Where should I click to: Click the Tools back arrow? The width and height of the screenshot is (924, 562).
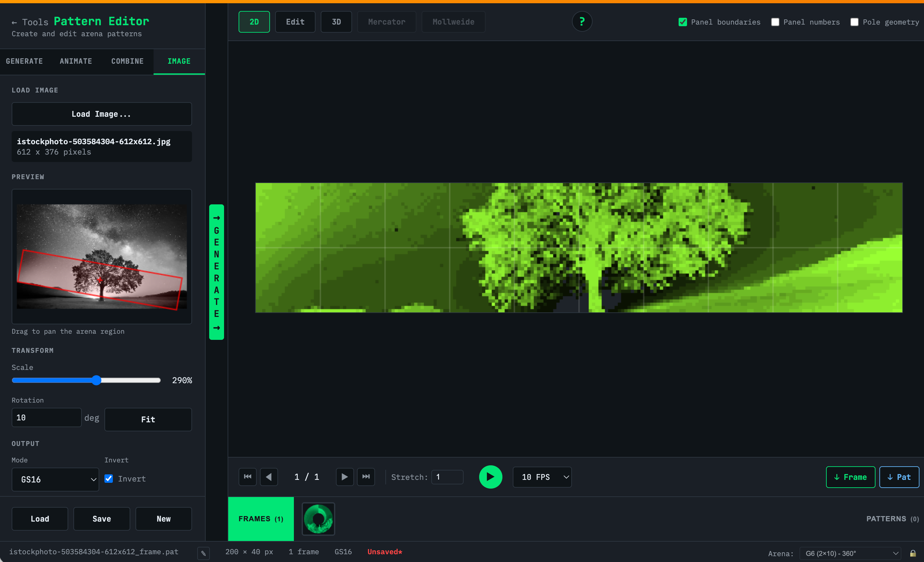coord(14,23)
